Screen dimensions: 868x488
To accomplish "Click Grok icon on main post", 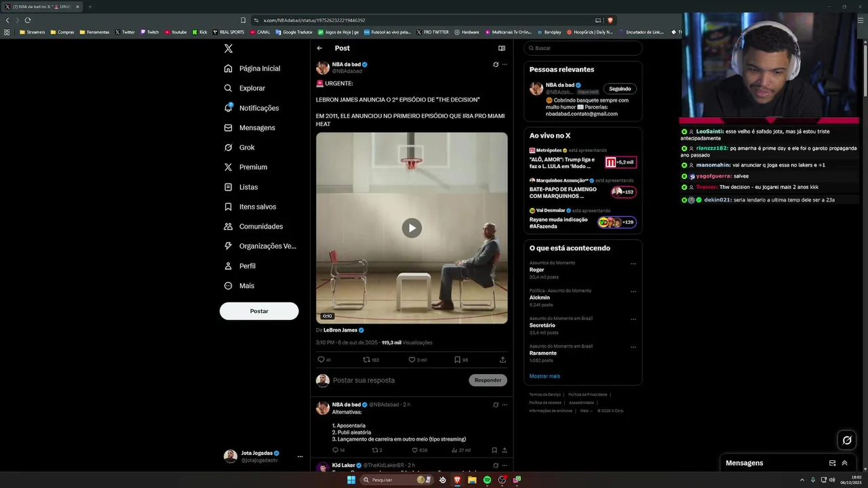I will click(496, 64).
